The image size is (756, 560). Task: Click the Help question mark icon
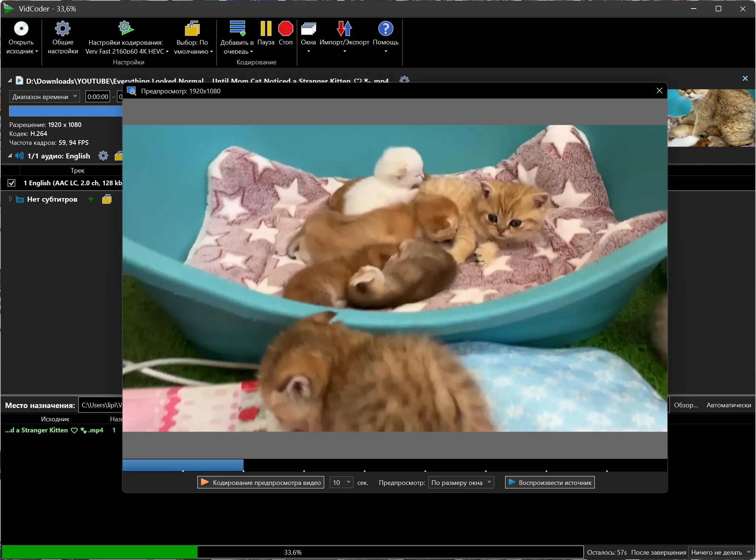point(385,29)
